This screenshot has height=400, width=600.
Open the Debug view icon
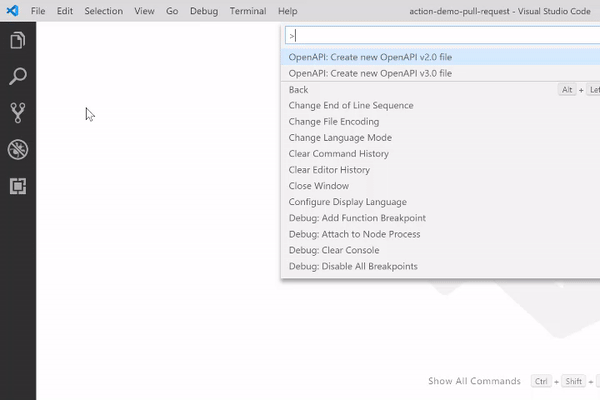point(18,149)
